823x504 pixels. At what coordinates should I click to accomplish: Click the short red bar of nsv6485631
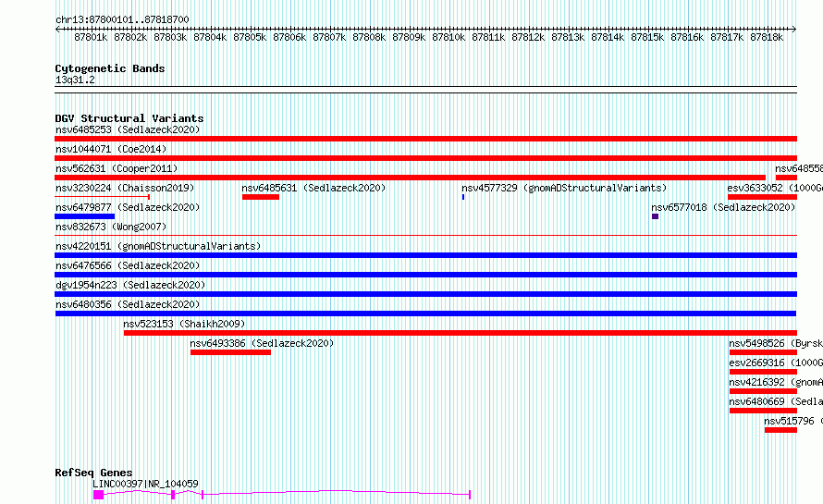point(261,197)
